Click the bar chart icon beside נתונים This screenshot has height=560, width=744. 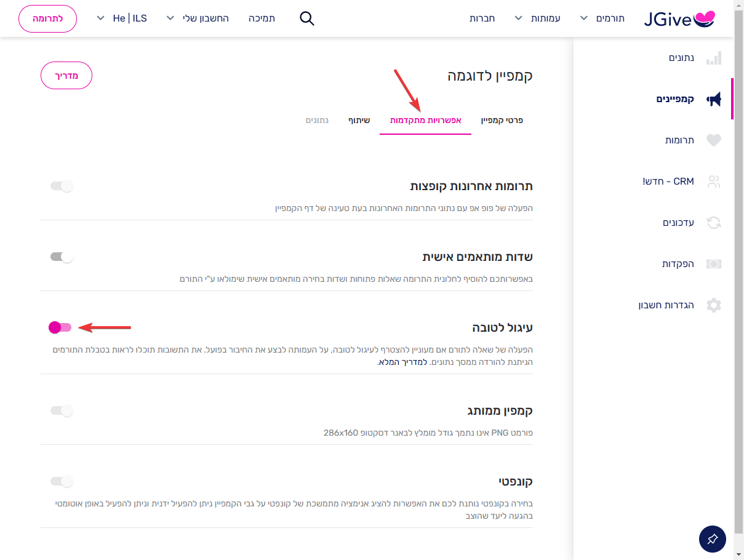coord(714,58)
